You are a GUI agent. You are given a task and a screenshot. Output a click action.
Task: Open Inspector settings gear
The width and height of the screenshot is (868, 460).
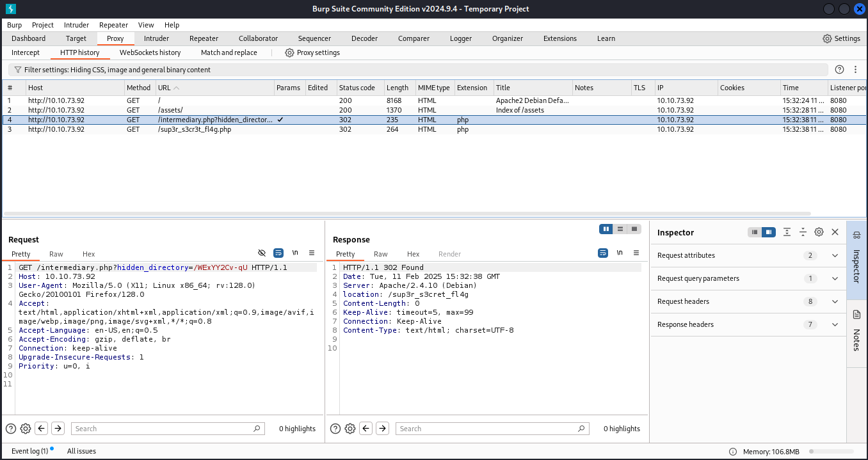[x=819, y=232]
